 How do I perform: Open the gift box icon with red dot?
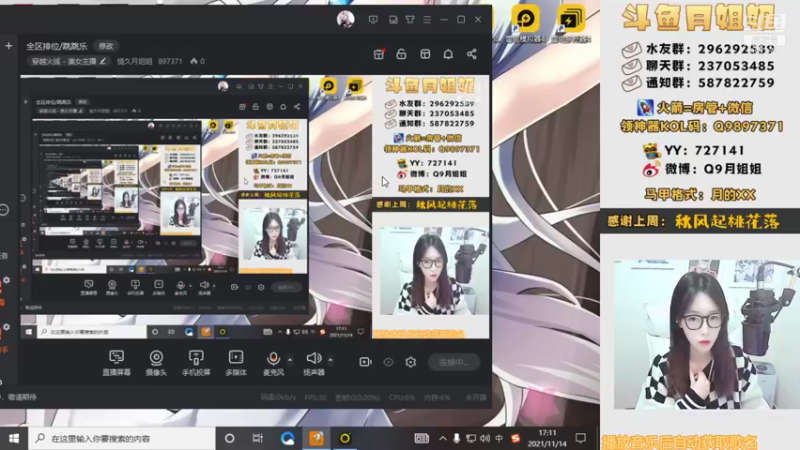click(379, 54)
